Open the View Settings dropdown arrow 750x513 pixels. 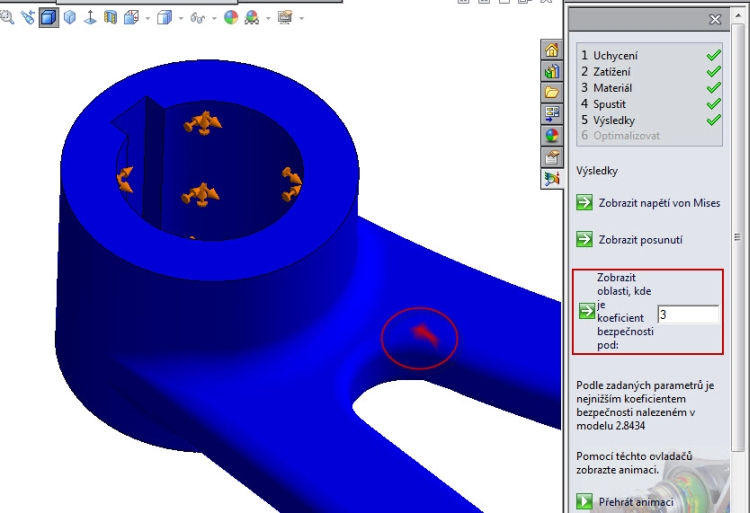(x=301, y=19)
